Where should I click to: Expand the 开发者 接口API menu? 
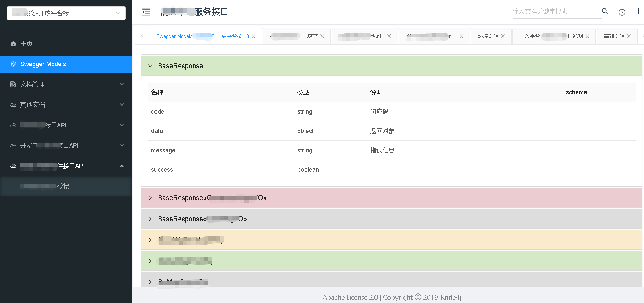coord(122,146)
